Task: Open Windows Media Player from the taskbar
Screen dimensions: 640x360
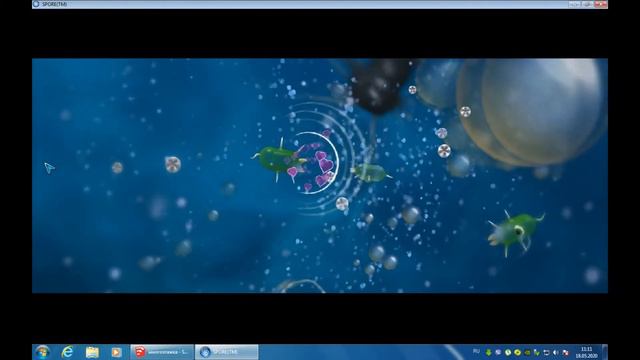Action: point(116,352)
